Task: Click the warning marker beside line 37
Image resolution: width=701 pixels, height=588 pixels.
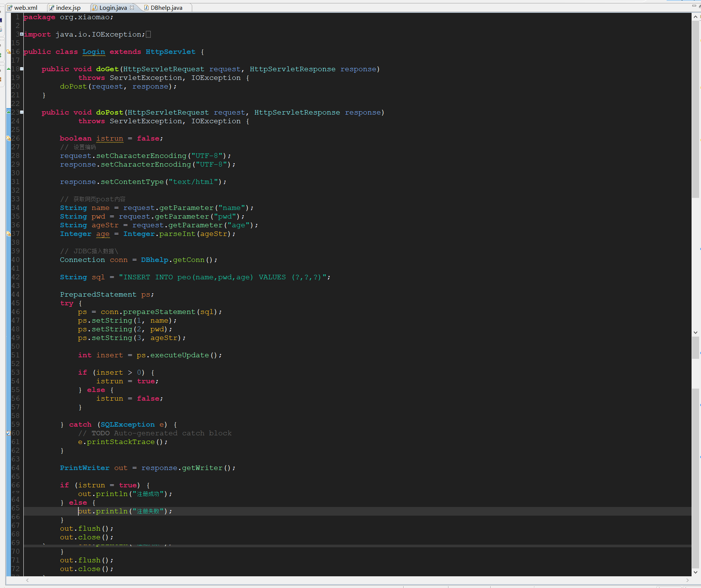Action: (x=8, y=234)
